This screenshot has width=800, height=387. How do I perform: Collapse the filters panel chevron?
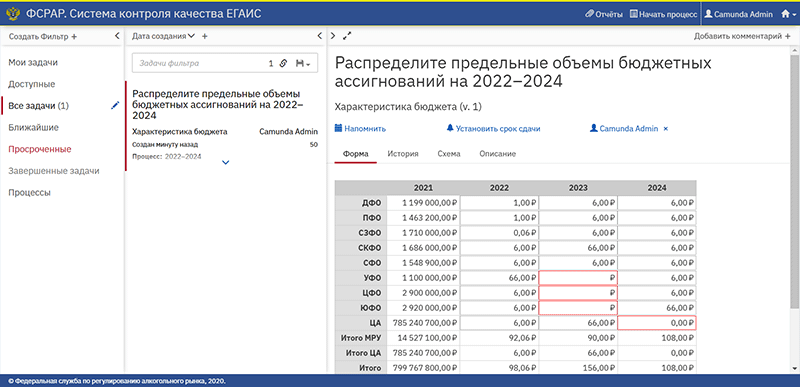(117, 36)
